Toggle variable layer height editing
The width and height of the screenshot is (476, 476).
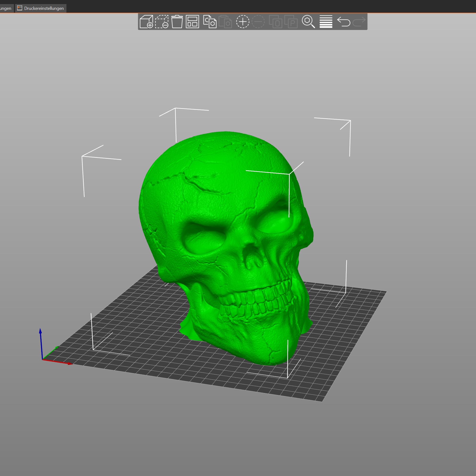326,22
